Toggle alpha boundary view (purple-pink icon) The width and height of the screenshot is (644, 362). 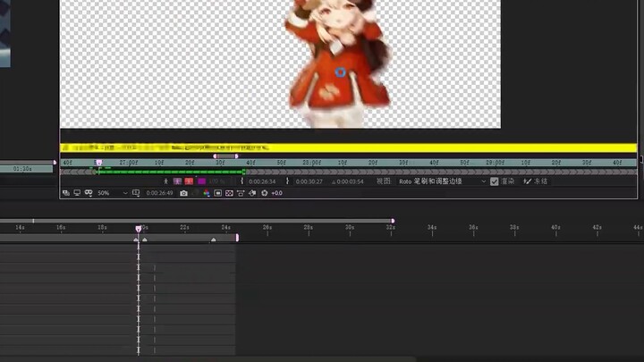177,181
